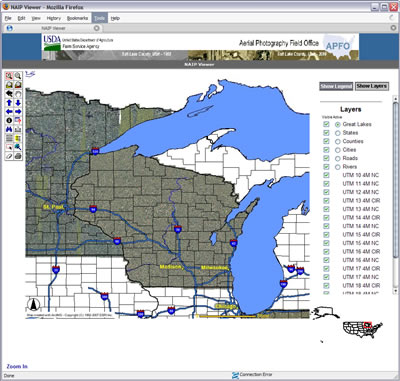Viewport: 400px width, 381px height.
Task: Click the US overview map thumbnail
Action: point(363,330)
